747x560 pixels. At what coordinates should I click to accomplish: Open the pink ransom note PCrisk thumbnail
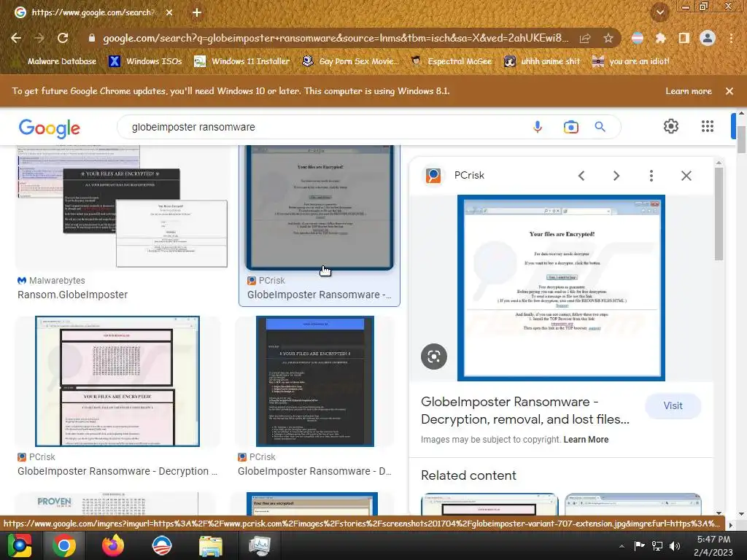[117, 381]
